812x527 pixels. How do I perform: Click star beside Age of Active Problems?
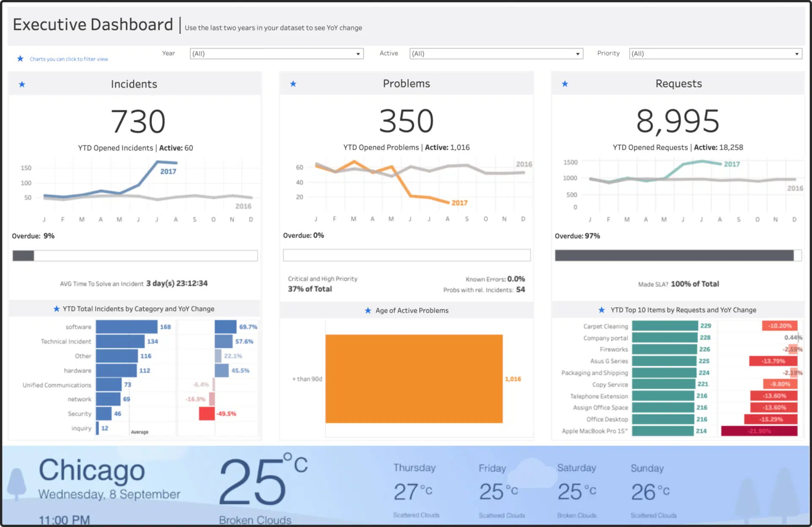point(368,311)
